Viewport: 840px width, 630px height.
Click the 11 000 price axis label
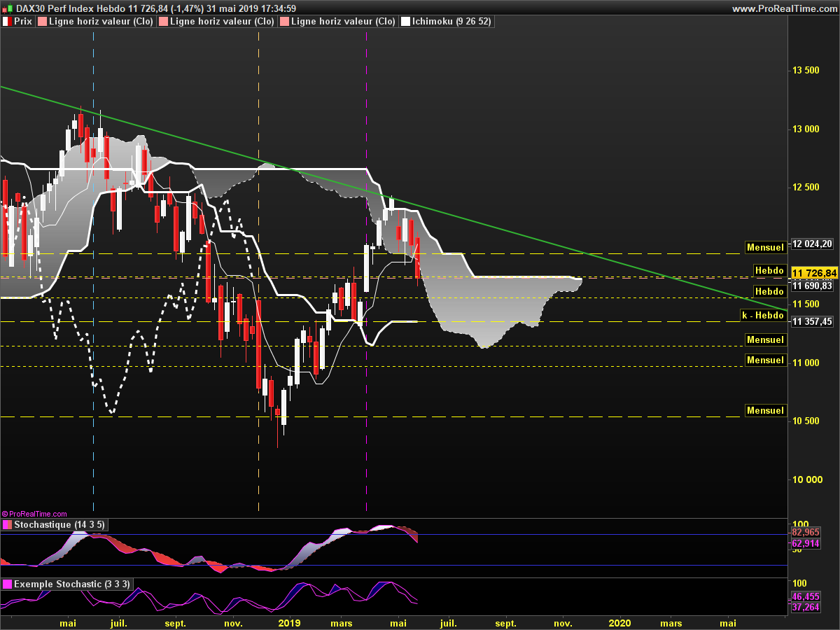coord(806,363)
